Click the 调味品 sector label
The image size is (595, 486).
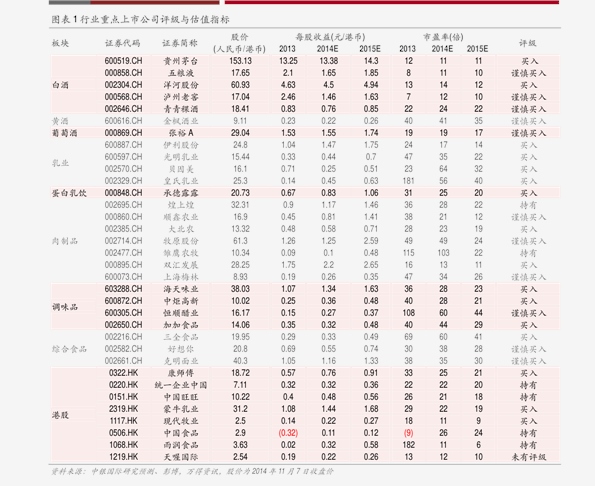click(65, 307)
